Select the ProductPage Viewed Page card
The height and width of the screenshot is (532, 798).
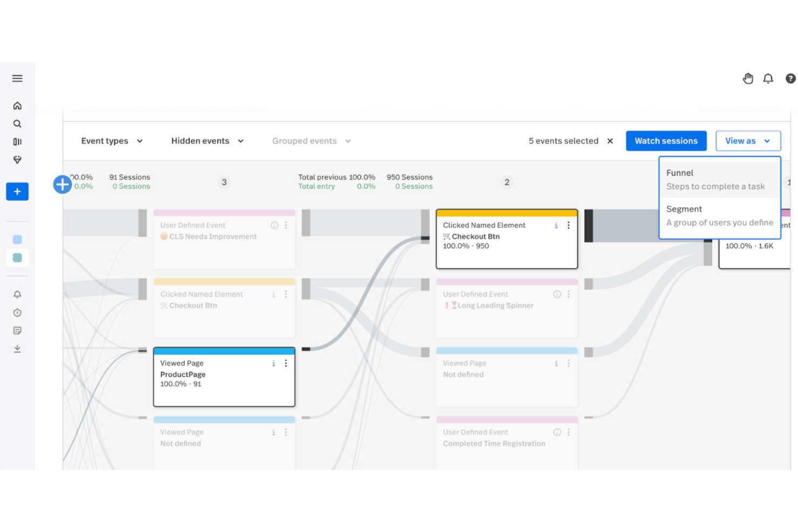click(224, 377)
